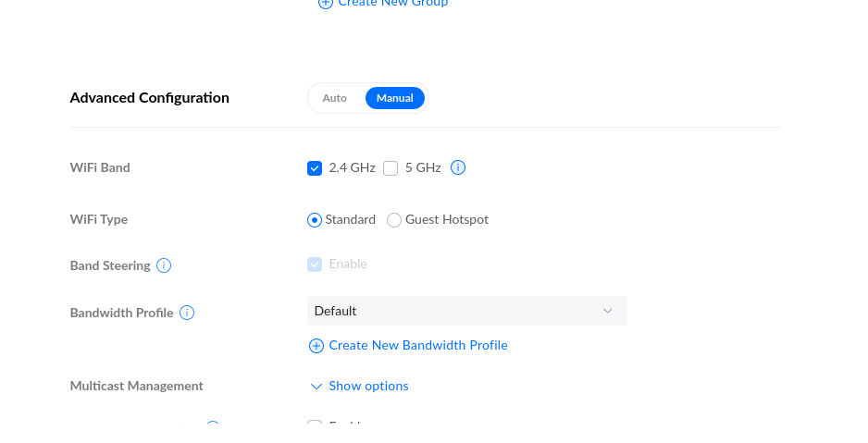868x443 pixels.
Task: Open the Bandwidth Profile info tooltip icon
Action: point(187,313)
